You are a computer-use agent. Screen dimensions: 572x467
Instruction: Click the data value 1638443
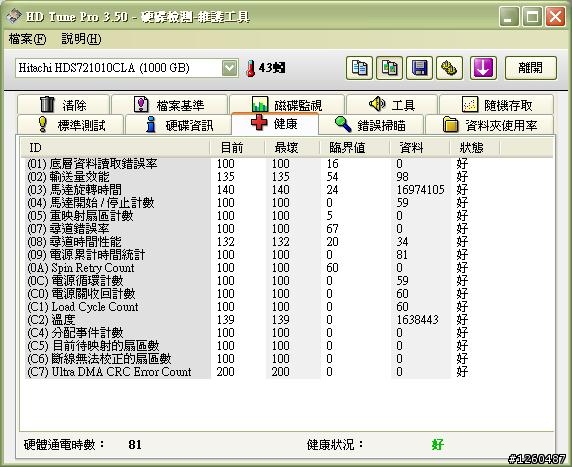[x=417, y=320]
